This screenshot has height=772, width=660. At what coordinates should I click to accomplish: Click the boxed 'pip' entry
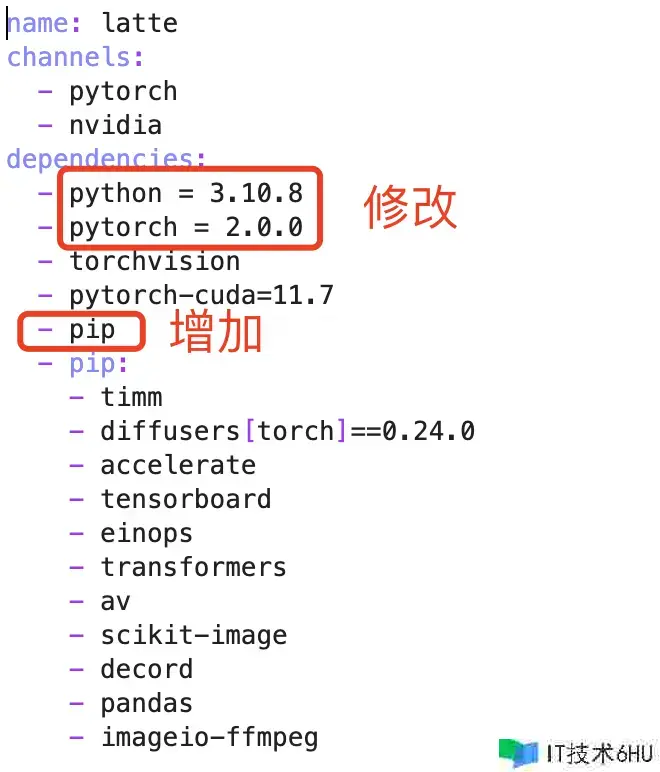click(92, 330)
